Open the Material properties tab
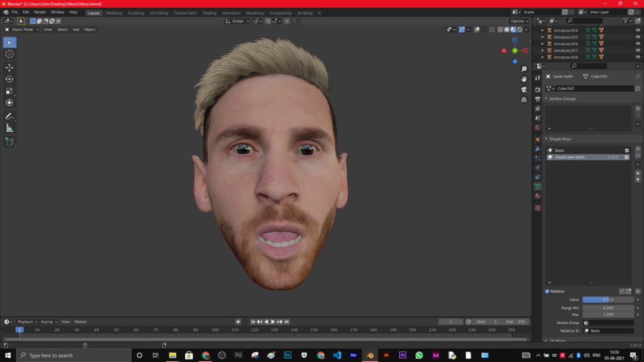644x362 pixels. 538,196
